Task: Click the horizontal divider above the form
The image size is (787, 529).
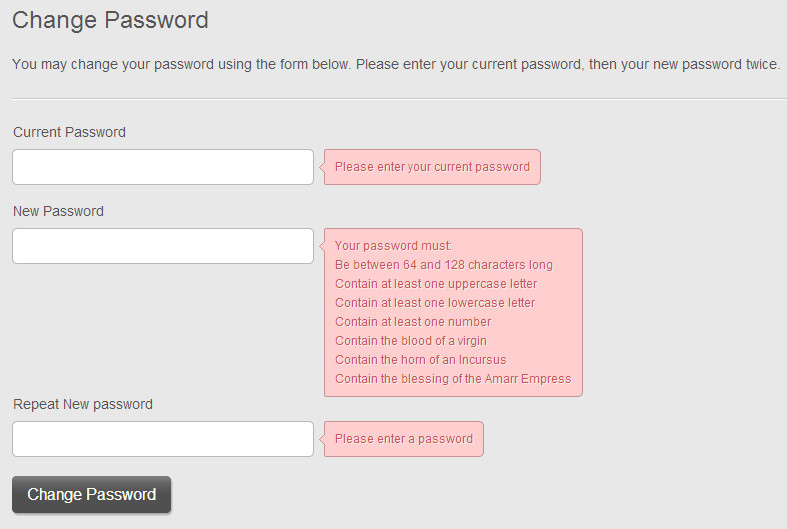Action: (399, 99)
